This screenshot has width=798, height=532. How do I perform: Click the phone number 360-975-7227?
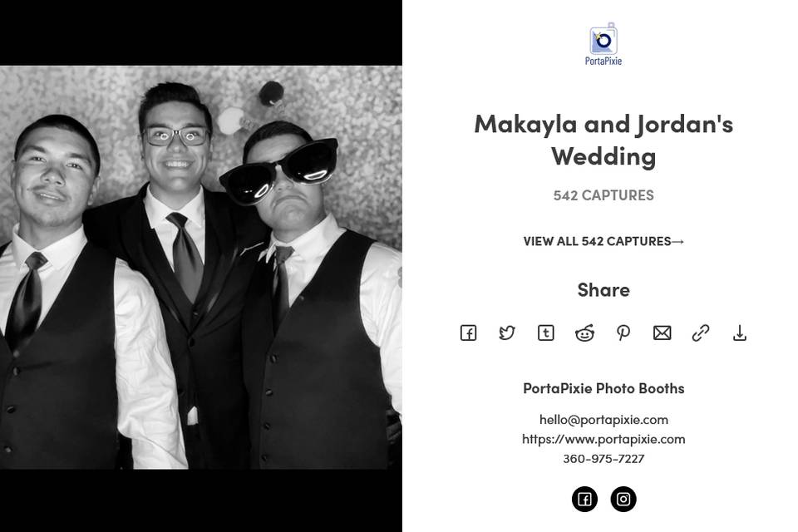[x=603, y=458]
